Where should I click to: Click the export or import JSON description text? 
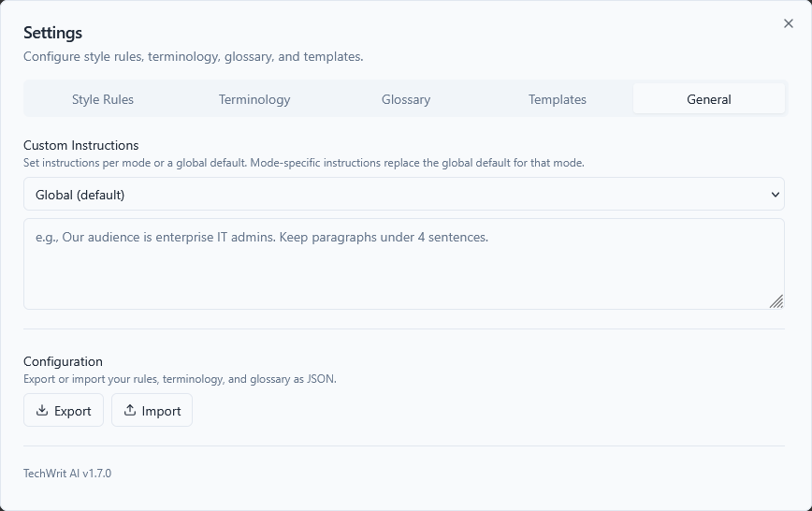coord(180,379)
